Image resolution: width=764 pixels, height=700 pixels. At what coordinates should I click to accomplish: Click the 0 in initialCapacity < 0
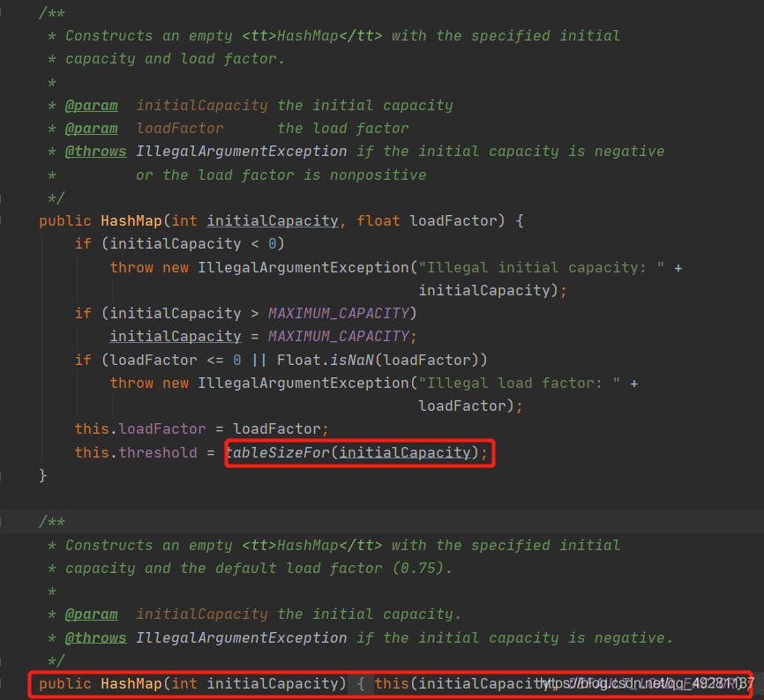(x=273, y=244)
